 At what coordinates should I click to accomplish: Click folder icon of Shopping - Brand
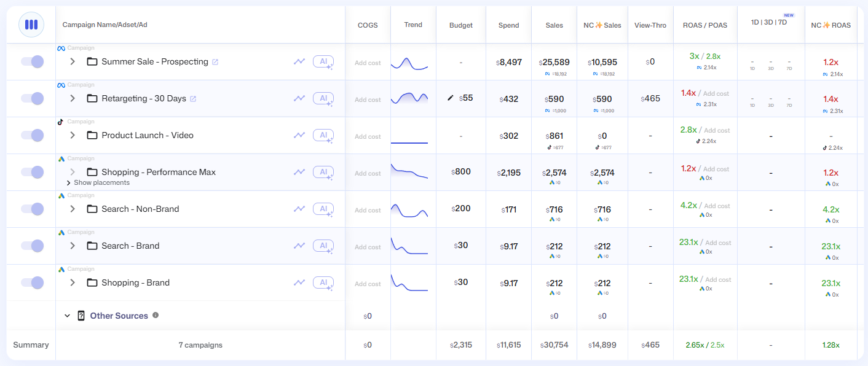coord(92,282)
